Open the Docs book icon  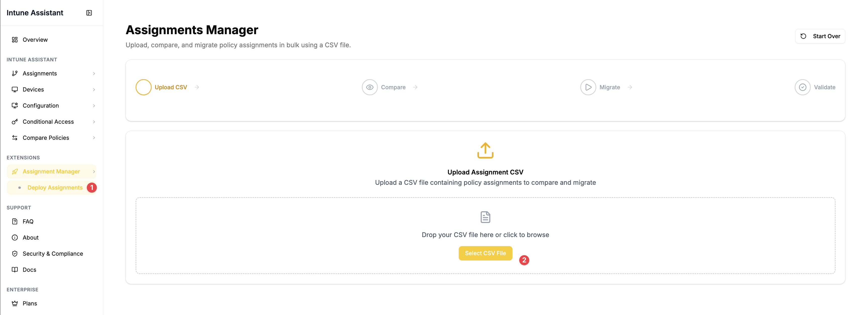pos(15,269)
